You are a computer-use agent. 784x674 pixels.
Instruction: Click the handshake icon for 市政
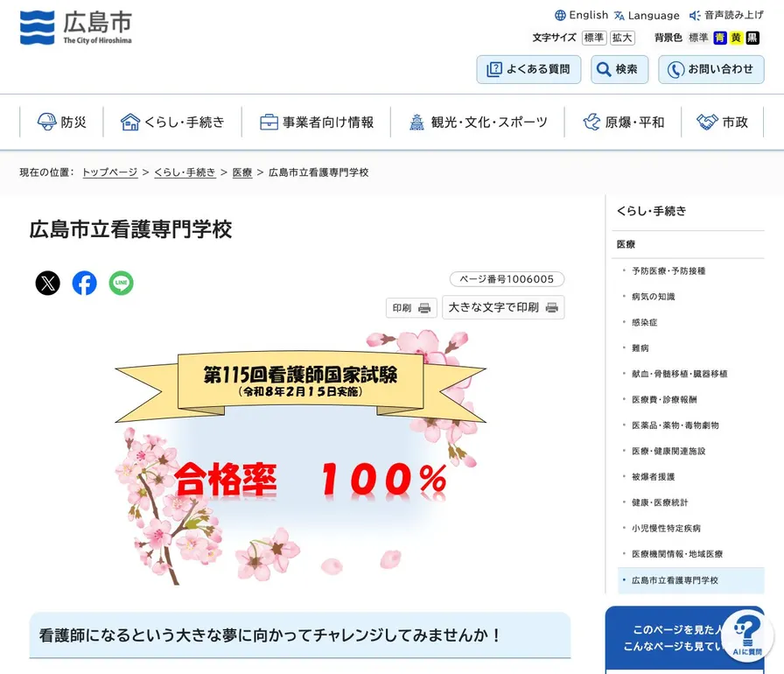coord(707,122)
